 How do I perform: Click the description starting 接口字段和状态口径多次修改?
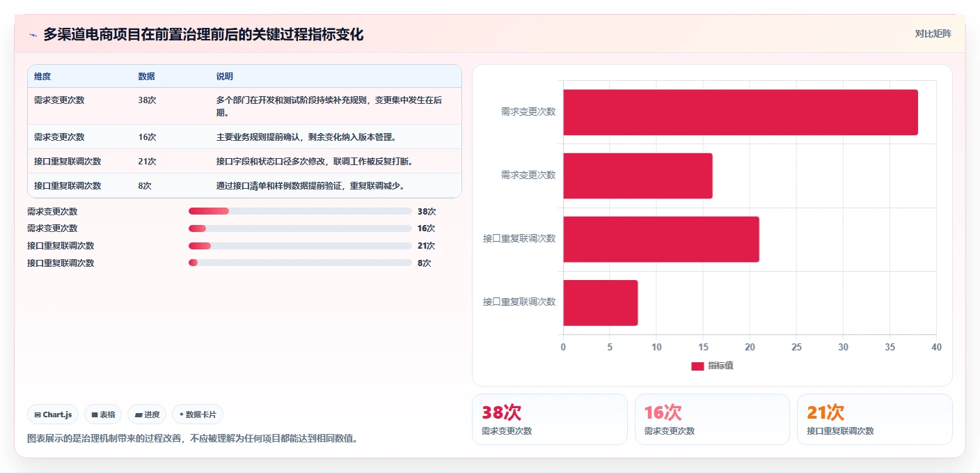click(316, 161)
